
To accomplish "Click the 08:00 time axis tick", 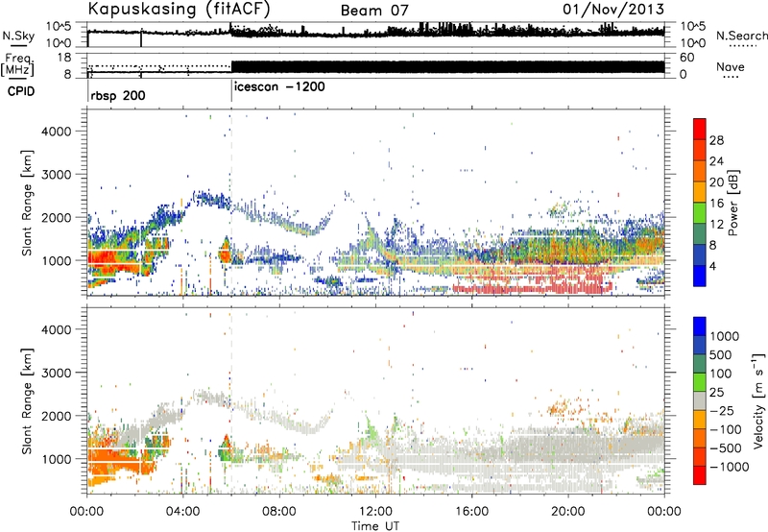I will [x=279, y=512].
